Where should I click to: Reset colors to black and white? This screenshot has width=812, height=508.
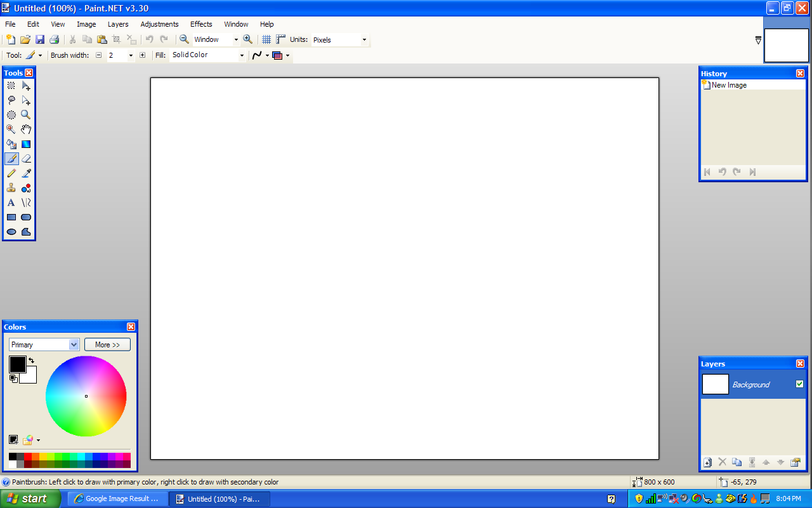pyautogui.click(x=13, y=378)
